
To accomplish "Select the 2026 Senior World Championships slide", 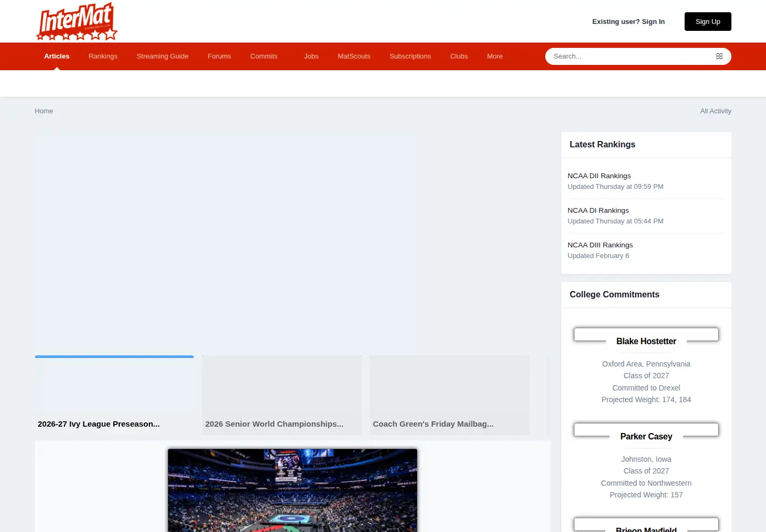I will click(x=282, y=395).
